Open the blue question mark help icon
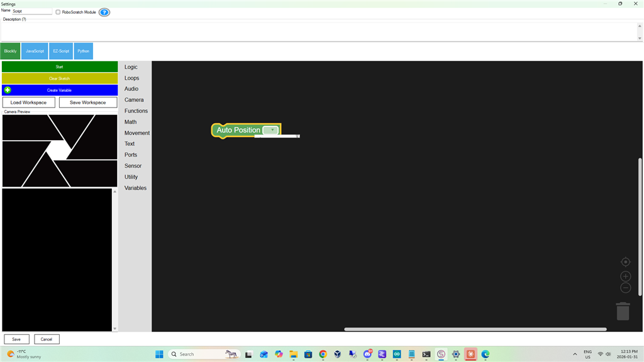Image resolution: width=644 pixels, height=362 pixels. pyautogui.click(x=104, y=12)
